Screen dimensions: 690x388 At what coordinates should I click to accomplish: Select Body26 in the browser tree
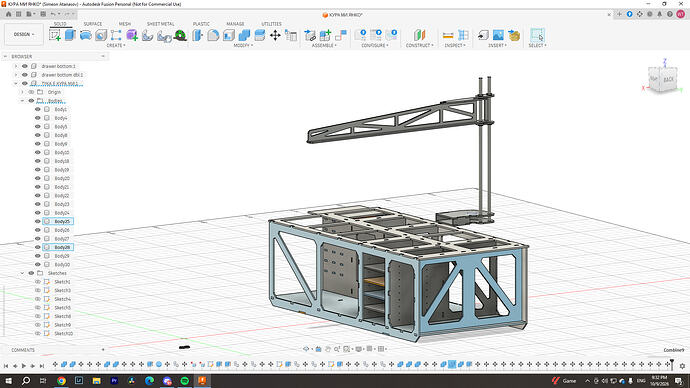point(62,230)
